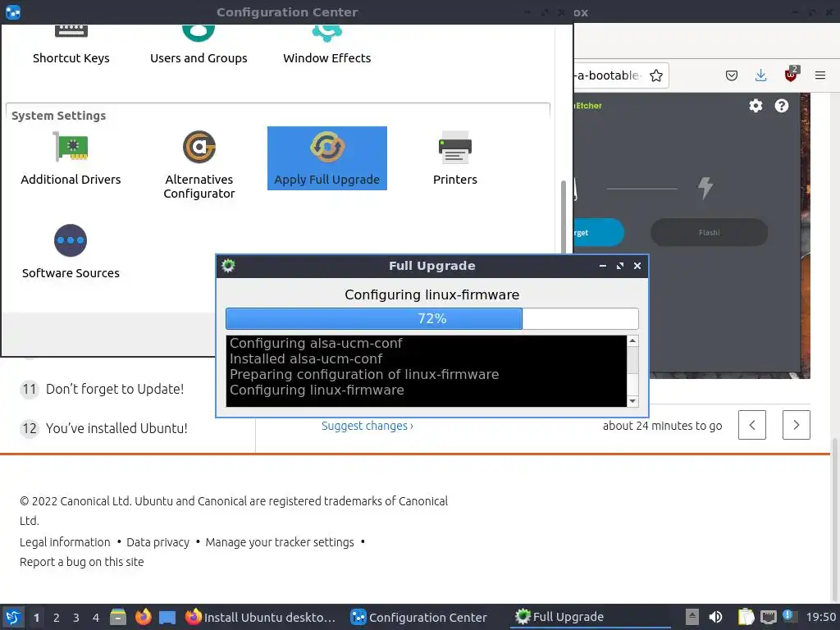Click clock showing 19:50

coord(820,618)
